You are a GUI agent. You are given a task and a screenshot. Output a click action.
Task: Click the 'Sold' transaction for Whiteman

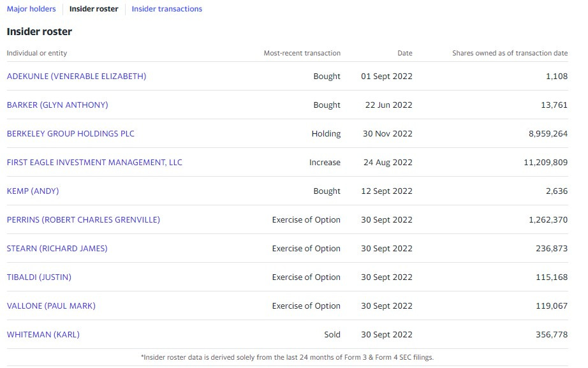coord(332,335)
